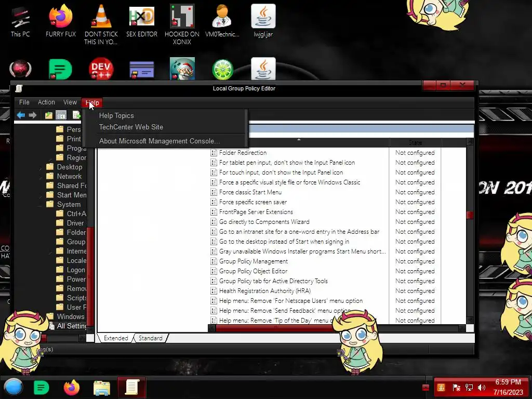Open the FURRY FUX Firefox desktop icon
The image size is (532, 399).
[x=60, y=20]
